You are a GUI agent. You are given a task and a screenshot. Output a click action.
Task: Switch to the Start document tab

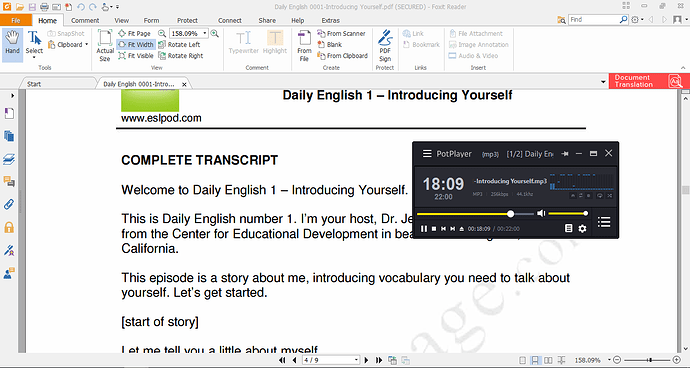(34, 84)
